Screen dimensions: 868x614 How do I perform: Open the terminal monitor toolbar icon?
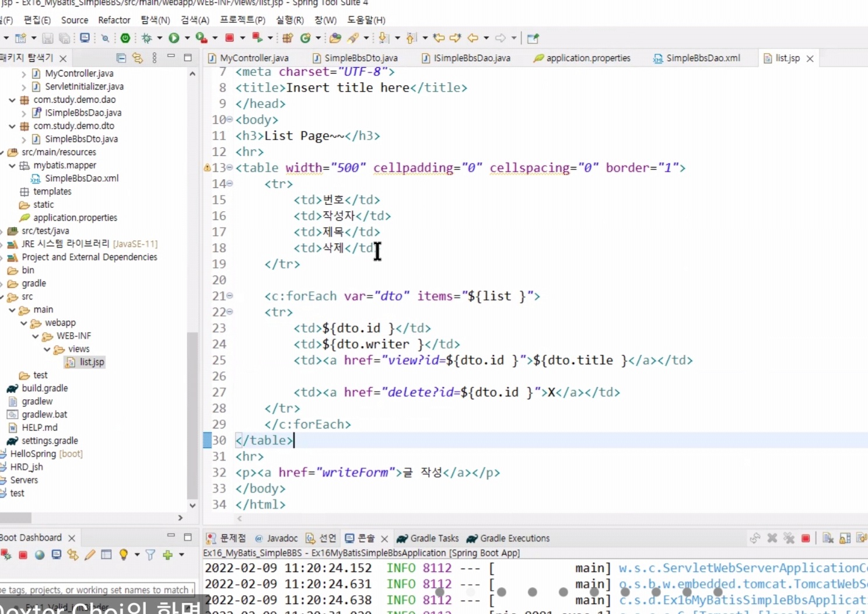(x=85, y=38)
